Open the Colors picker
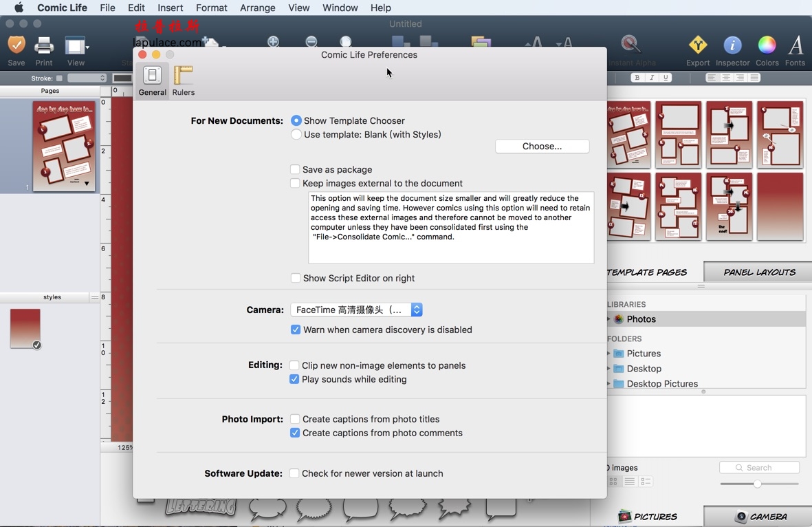The height and width of the screenshot is (527, 812). [767, 51]
